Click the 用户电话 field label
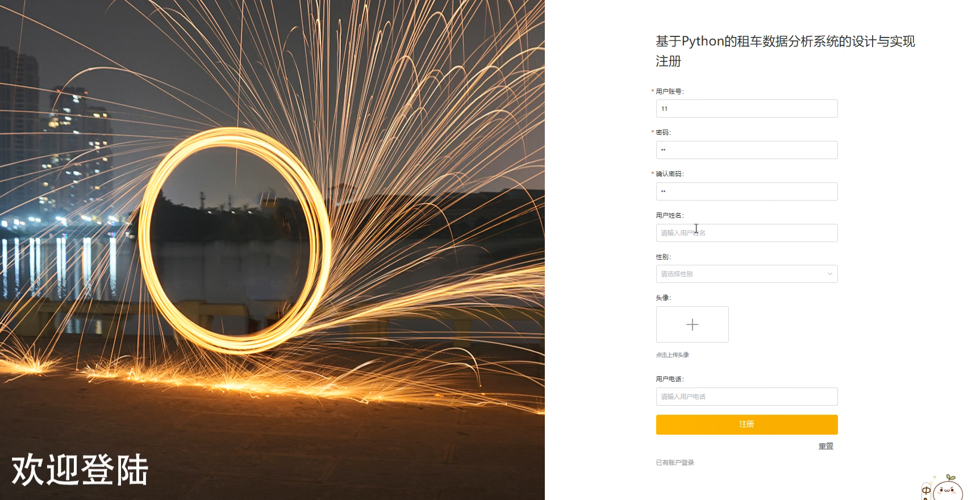This screenshot has width=980, height=500. pyautogui.click(x=669, y=379)
